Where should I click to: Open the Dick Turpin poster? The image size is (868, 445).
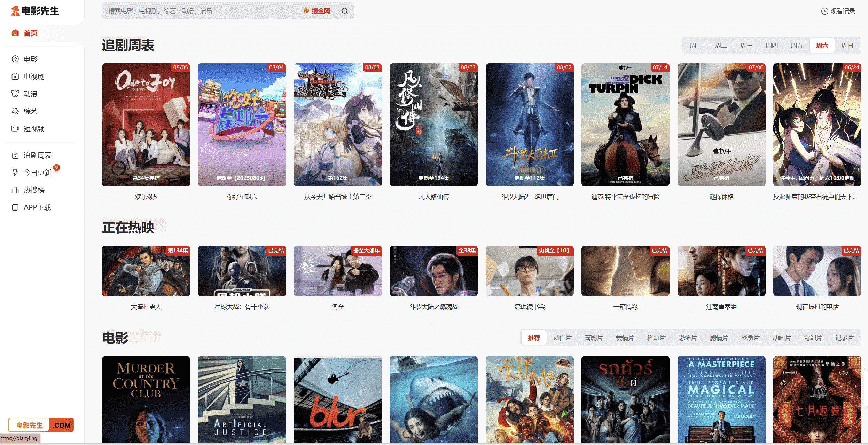pyautogui.click(x=625, y=125)
